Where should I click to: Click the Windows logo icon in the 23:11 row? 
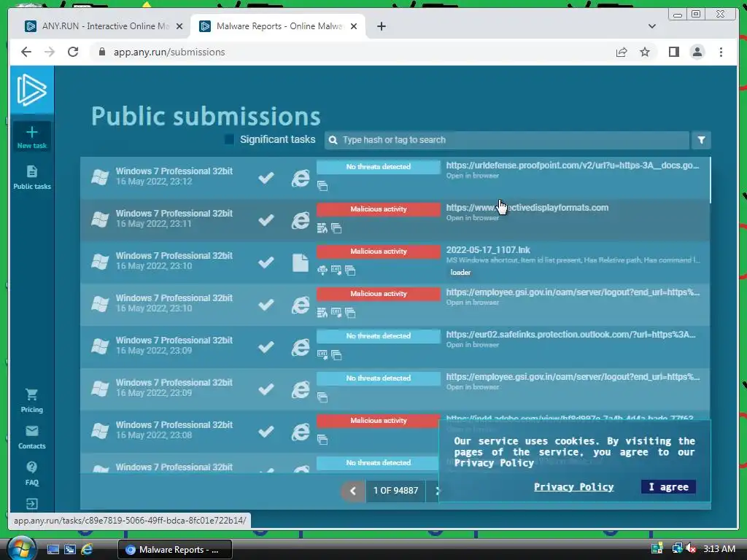pyautogui.click(x=100, y=219)
